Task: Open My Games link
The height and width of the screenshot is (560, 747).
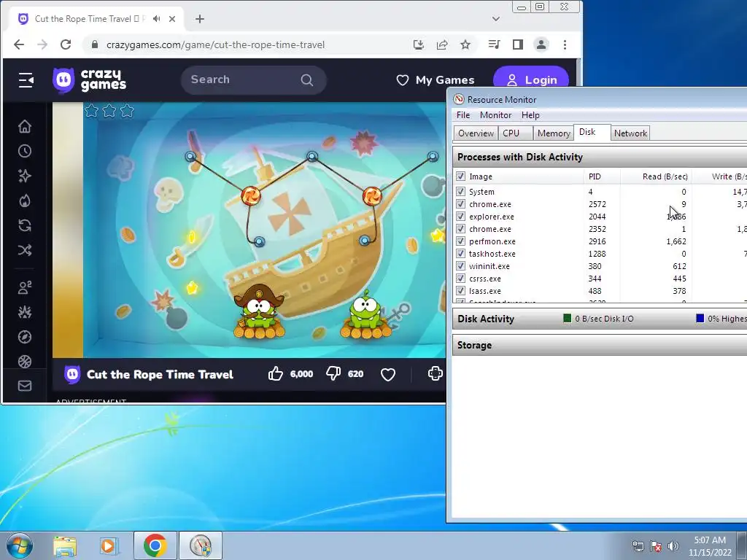Action: pyautogui.click(x=436, y=80)
